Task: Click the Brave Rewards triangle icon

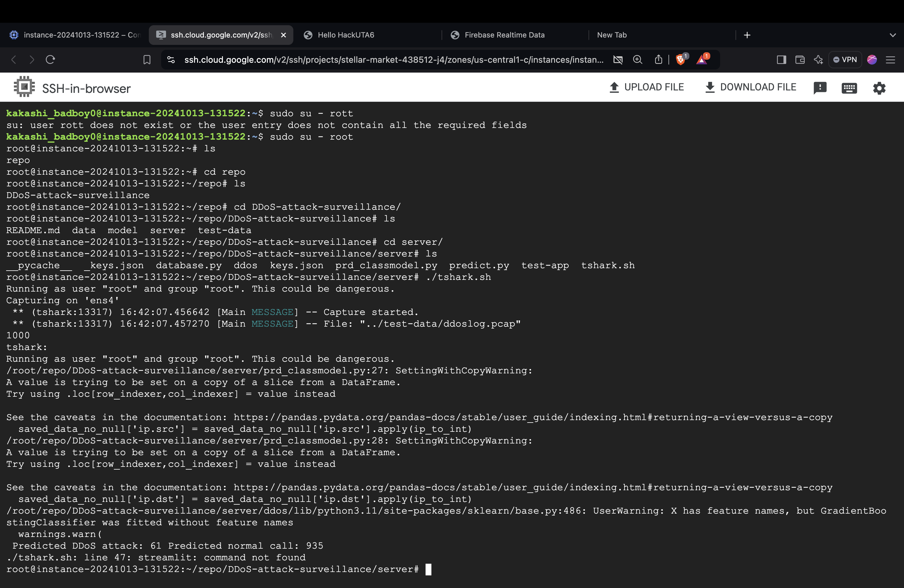Action: click(702, 60)
